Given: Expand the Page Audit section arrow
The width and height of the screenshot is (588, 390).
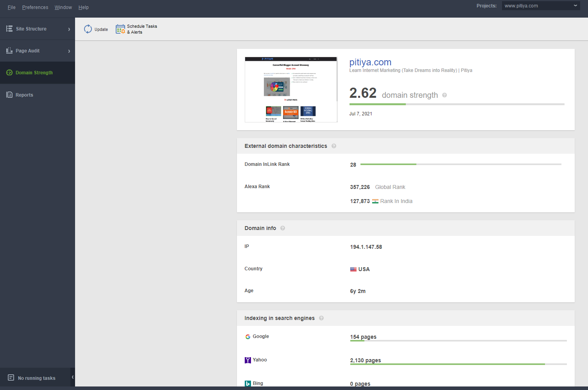Looking at the screenshot, I should [x=69, y=51].
